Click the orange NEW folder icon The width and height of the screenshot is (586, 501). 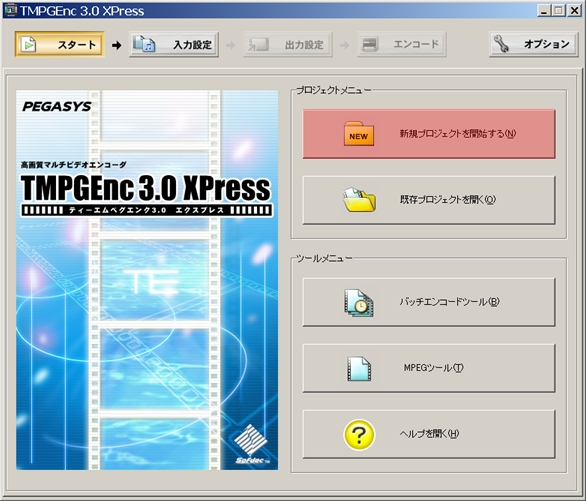click(359, 133)
